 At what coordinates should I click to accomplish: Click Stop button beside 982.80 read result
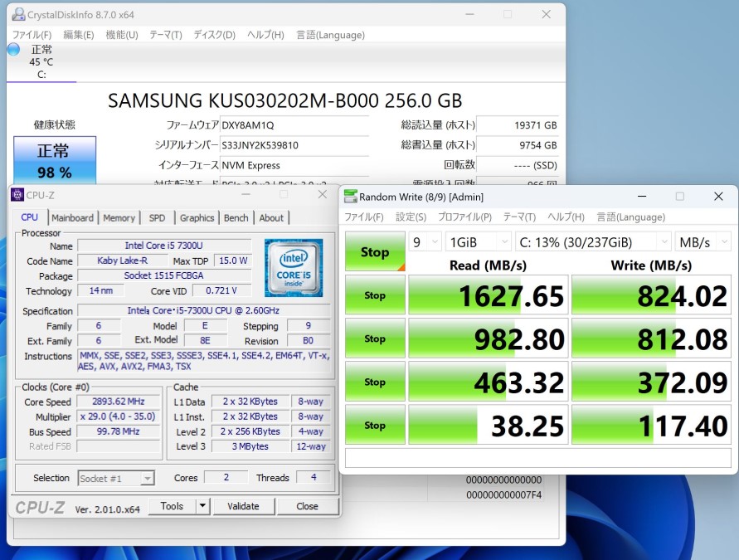coord(375,338)
